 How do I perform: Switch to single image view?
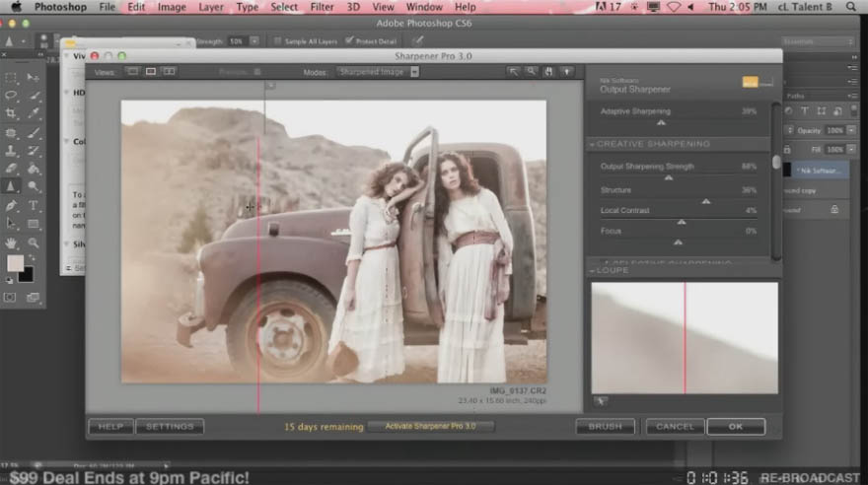coord(133,72)
